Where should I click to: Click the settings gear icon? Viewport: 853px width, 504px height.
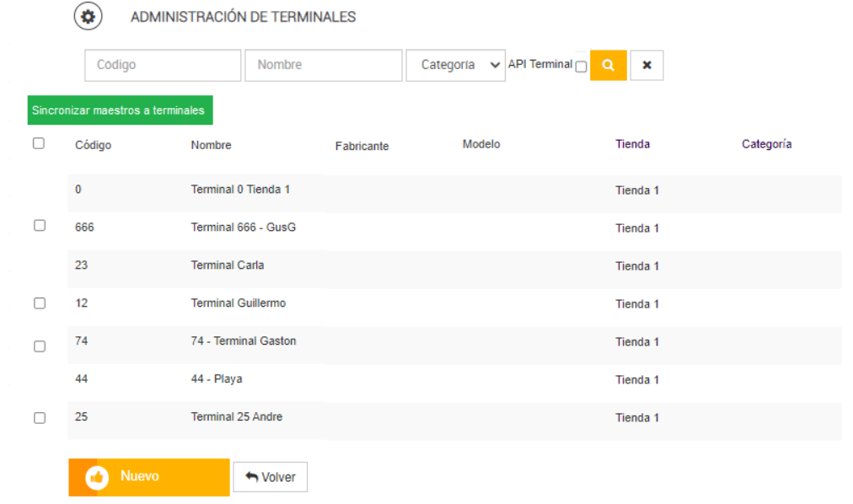(x=88, y=17)
